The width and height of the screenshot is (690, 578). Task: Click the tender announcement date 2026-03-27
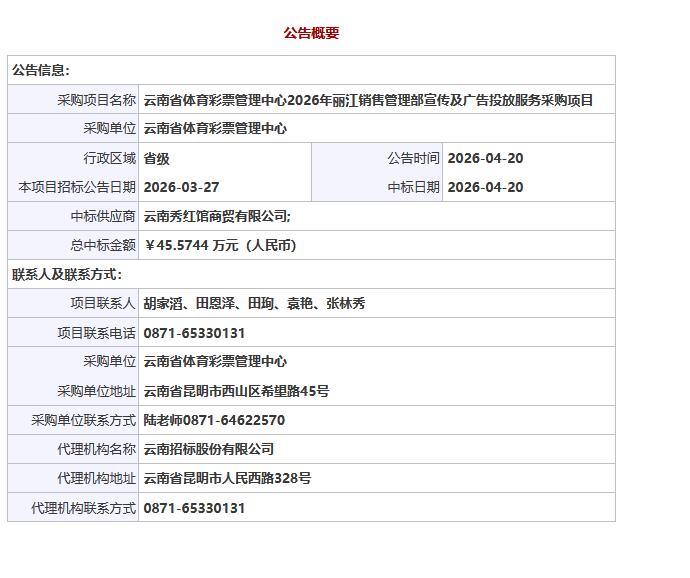(x=181, y=187)
